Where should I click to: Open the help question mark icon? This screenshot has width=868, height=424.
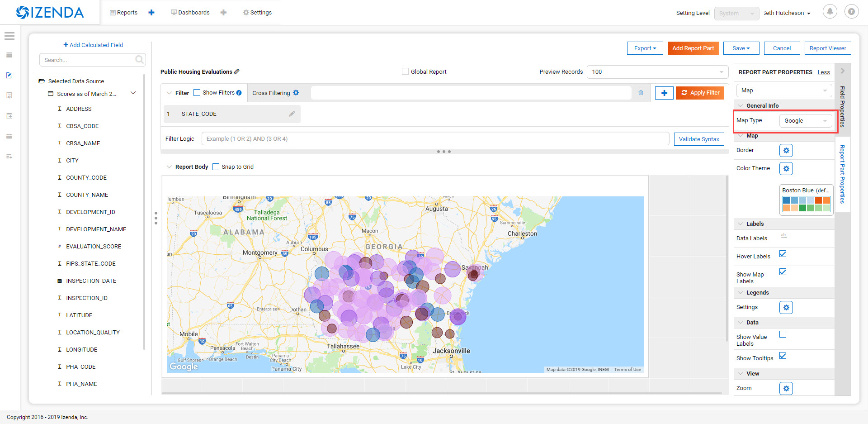click(x=851, y=12)
